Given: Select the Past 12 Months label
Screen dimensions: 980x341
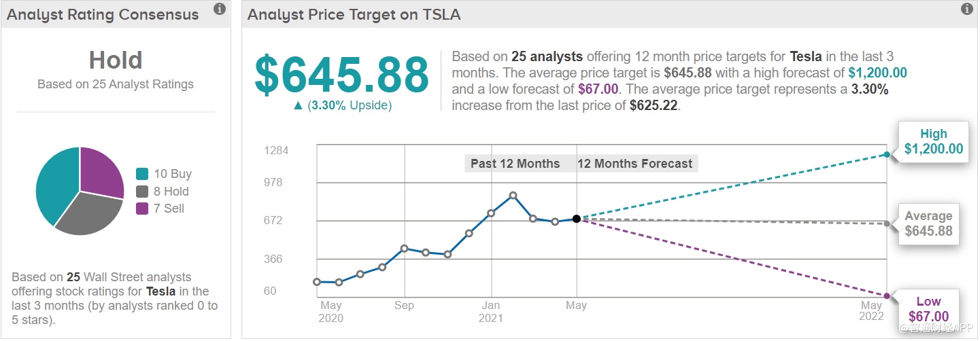Looking at the screenshot, I should point(515,164).
